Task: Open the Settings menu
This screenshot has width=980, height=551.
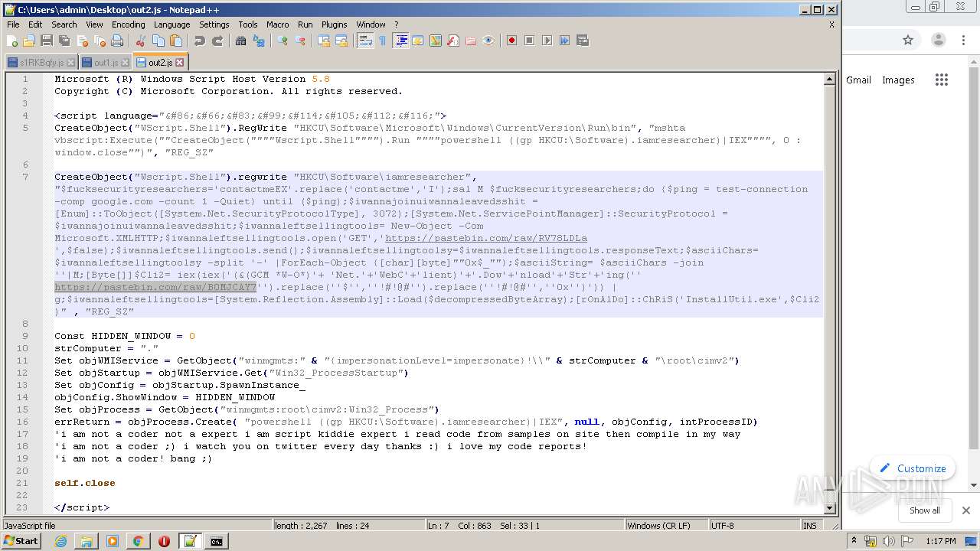Action: [214, 24]
